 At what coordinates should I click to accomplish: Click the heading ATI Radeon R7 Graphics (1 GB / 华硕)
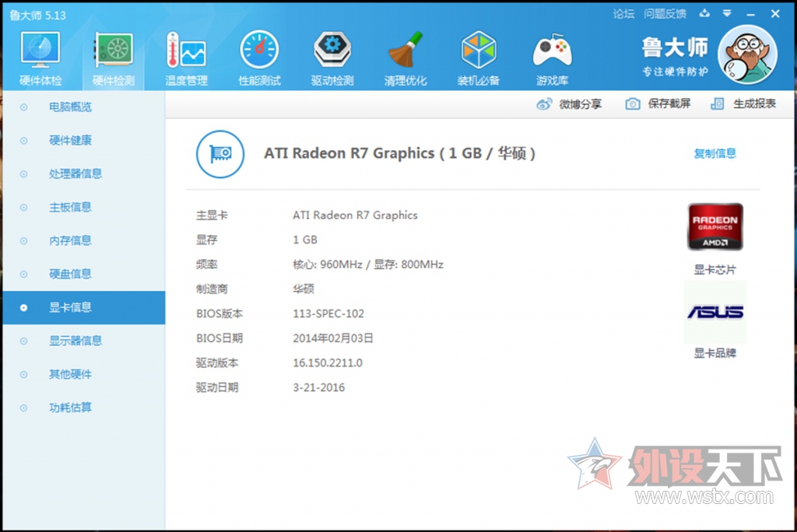point(399,153)
